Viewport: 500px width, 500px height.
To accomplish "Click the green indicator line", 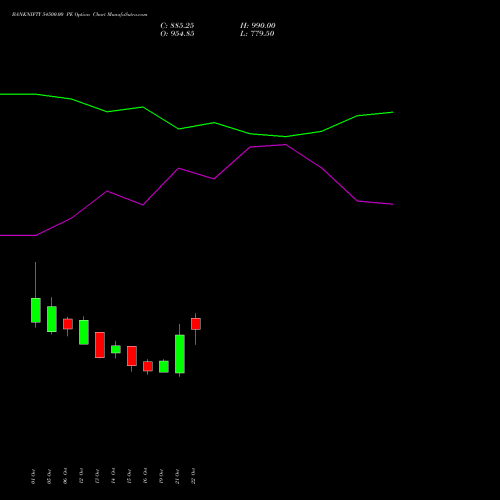I will tap(214, 123).
